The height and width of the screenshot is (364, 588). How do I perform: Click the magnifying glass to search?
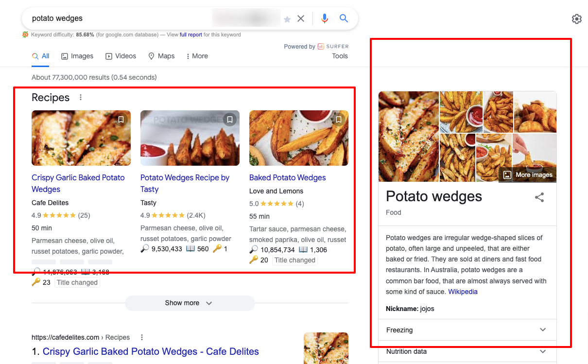click(x=344, y=18)
